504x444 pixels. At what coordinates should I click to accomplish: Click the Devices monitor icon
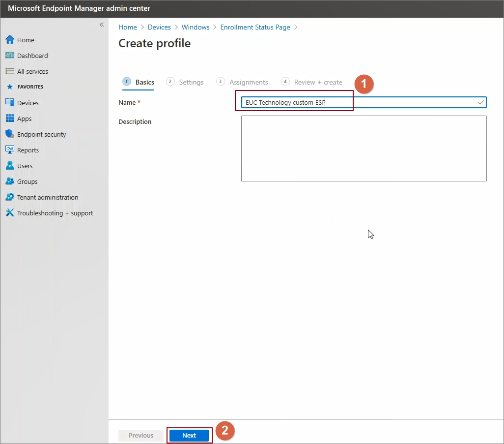click(x=10, y=103)
